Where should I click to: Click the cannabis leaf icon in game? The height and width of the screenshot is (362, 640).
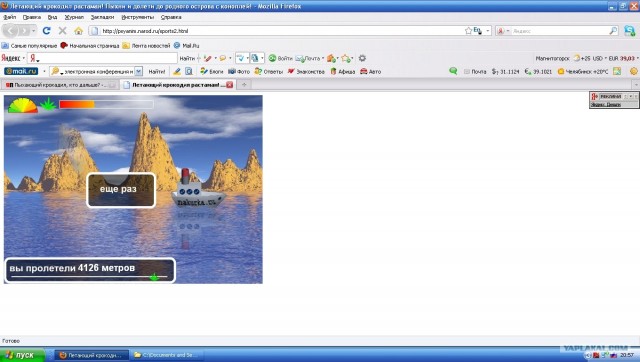click(48, 104)
